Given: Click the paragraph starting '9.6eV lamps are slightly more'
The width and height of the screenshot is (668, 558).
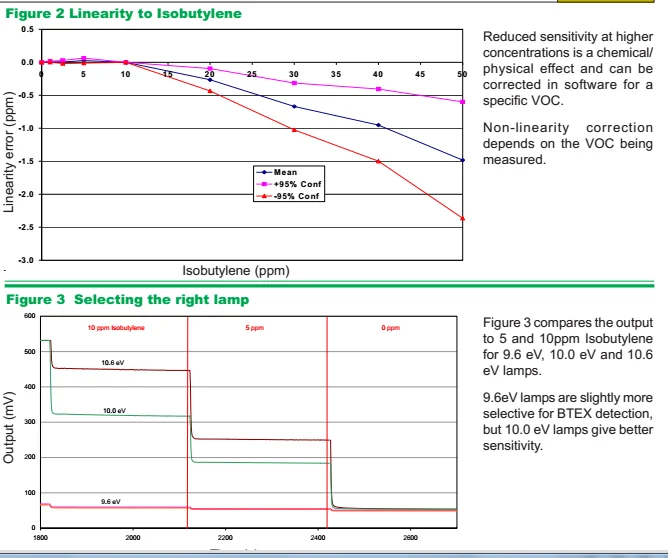Looking at the screenshot, I should point(567,421).
